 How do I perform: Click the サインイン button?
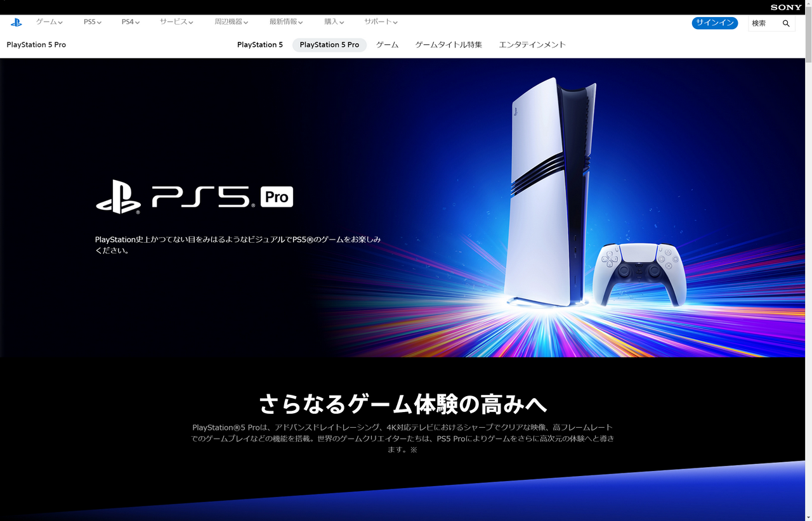[714, 23]
